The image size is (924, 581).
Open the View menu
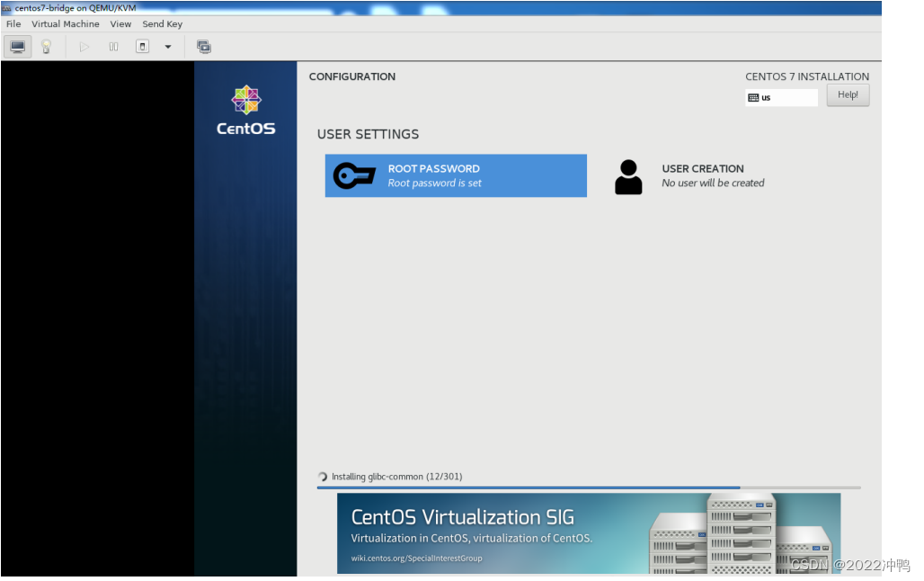[x=120, y=24]
